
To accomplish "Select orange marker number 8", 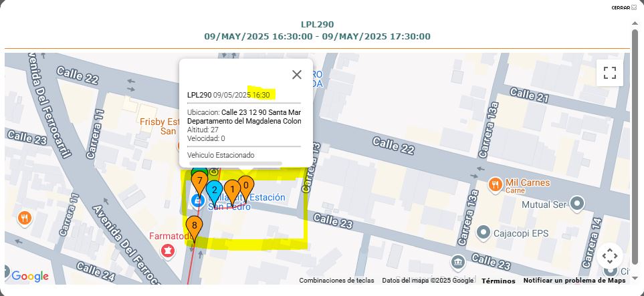I will [x=194, y=227].
